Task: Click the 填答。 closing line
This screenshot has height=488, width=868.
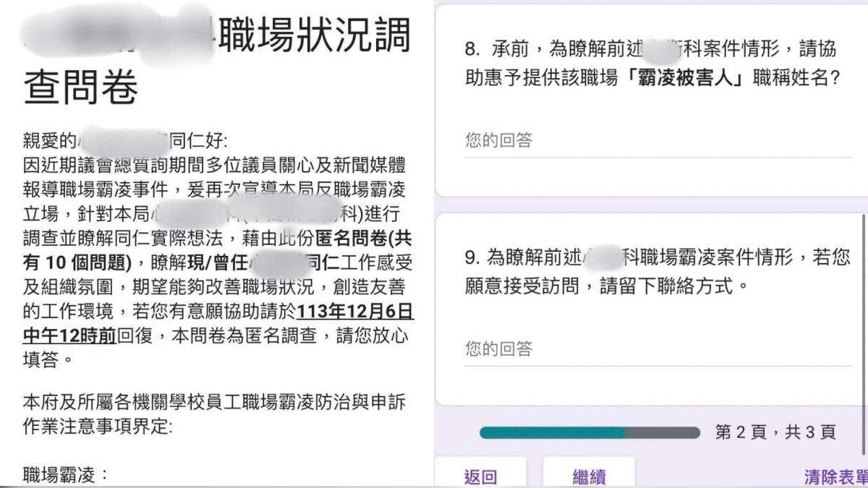Action: pos(48,360)
